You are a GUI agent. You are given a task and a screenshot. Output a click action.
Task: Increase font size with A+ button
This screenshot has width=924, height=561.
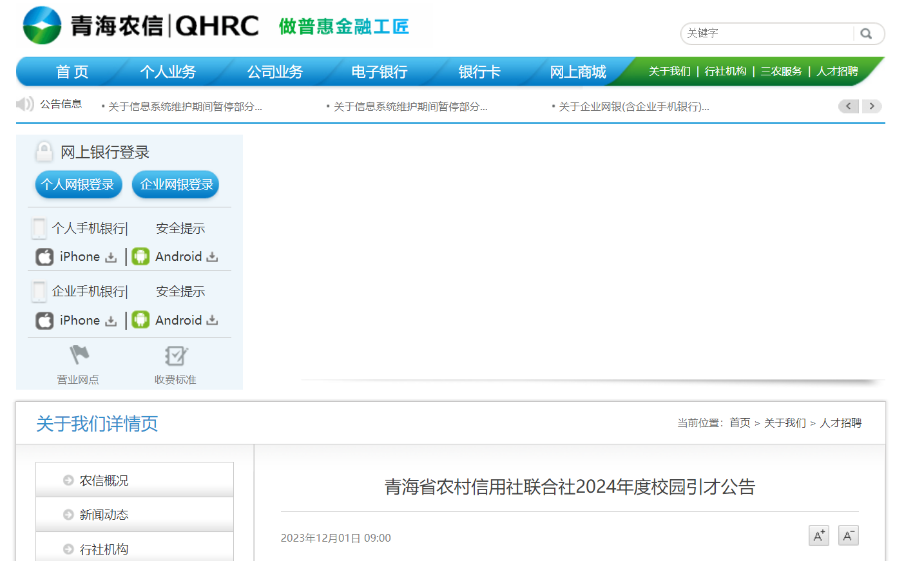click(x=819, y=536)
